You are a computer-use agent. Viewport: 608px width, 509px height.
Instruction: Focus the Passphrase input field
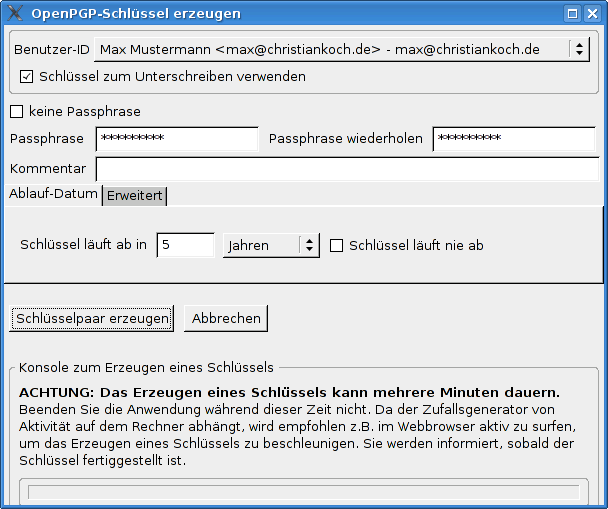coord(177,139)
